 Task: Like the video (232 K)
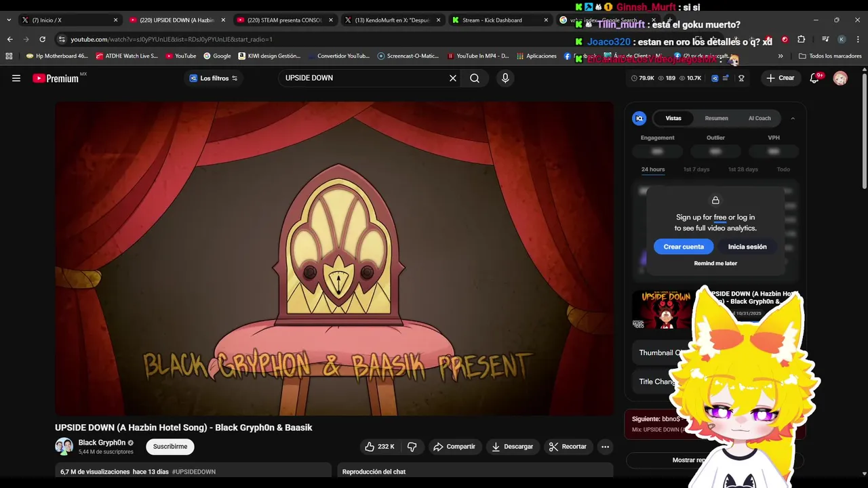(x=379, y=447)
